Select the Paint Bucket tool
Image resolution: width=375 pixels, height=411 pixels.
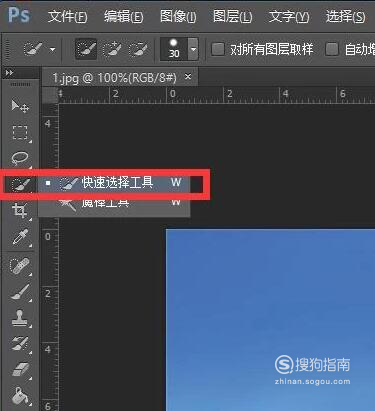pos(20,396)
